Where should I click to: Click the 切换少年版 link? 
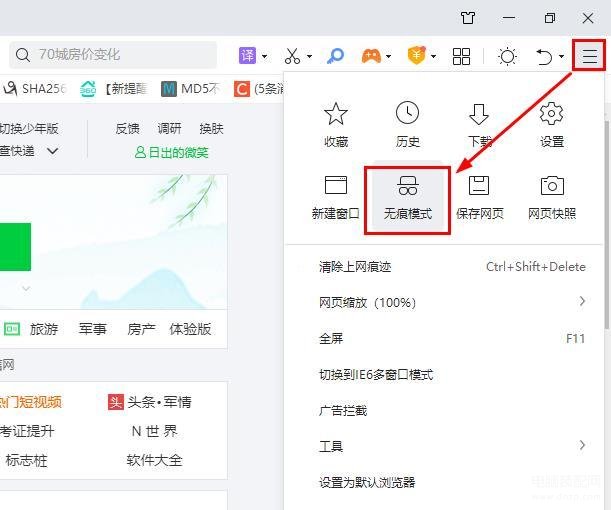29,129
